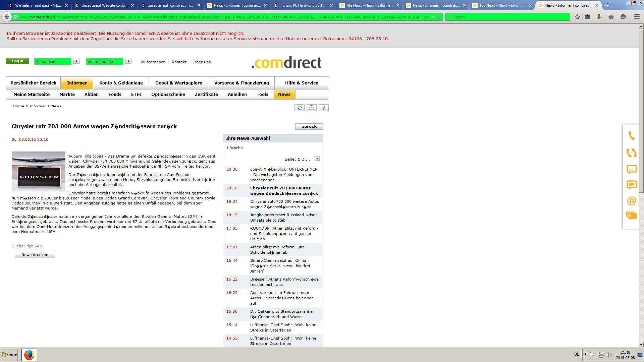Open the Hilfe & Service menu
644x362 pixels.
302,83
